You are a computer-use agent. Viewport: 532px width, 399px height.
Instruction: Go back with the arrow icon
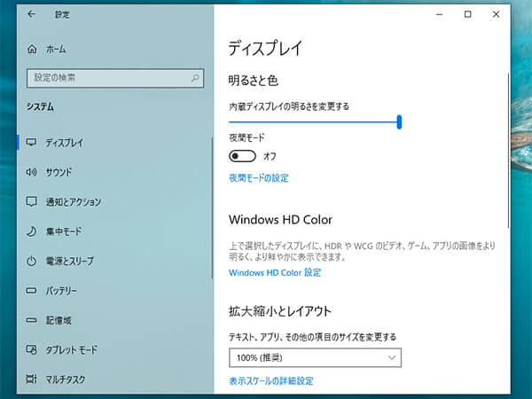32,14
